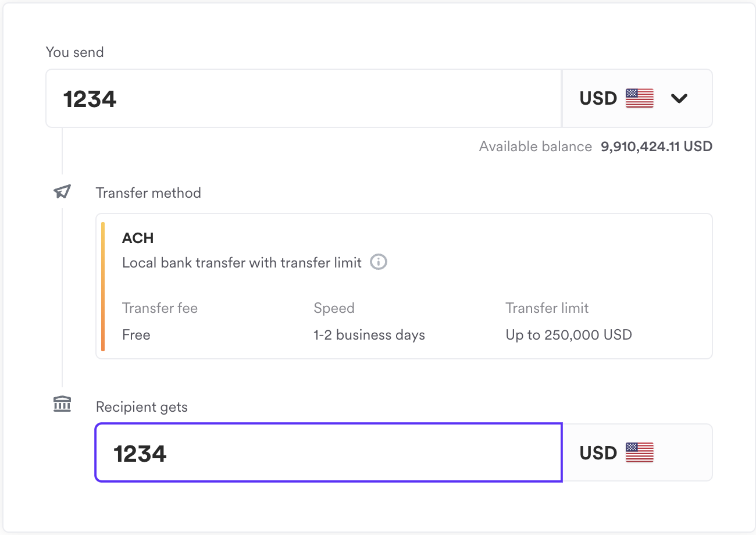Click the Local bank transfer description text
The height and width of the screenshot is (535, 756).
pyautogui.click(x=241, y=263)
